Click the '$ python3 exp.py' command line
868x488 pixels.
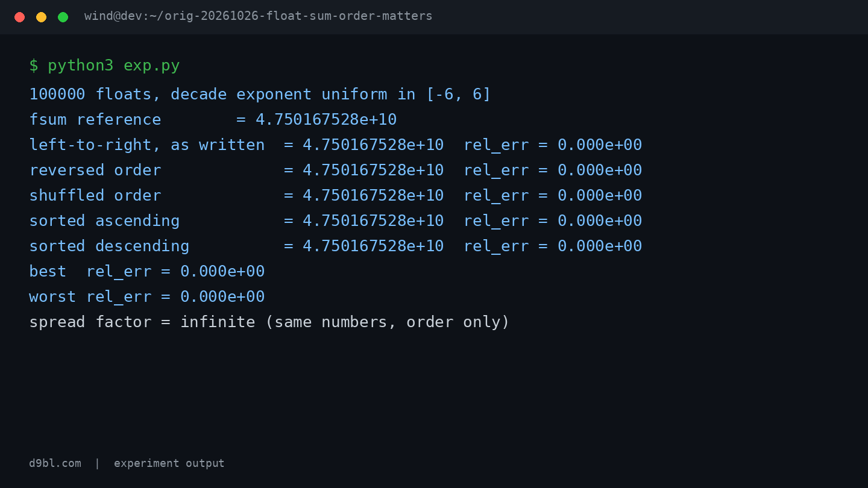[x=104, y=66]
